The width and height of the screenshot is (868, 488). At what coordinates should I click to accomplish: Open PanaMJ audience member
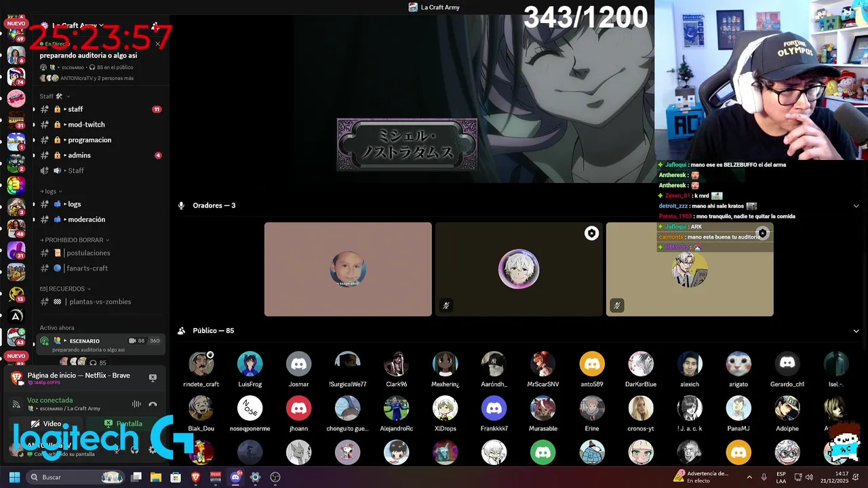[738, 414]
